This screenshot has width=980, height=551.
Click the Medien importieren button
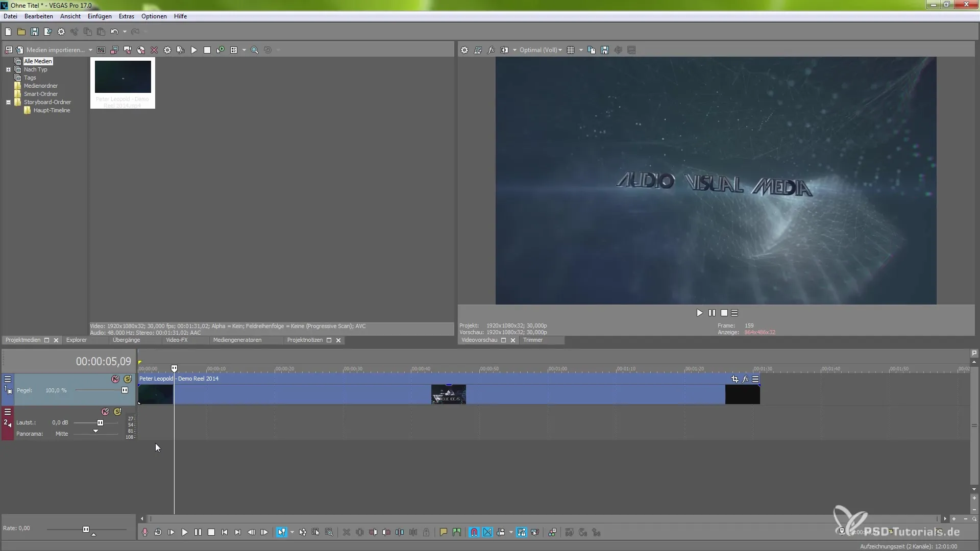click(50, 50)
